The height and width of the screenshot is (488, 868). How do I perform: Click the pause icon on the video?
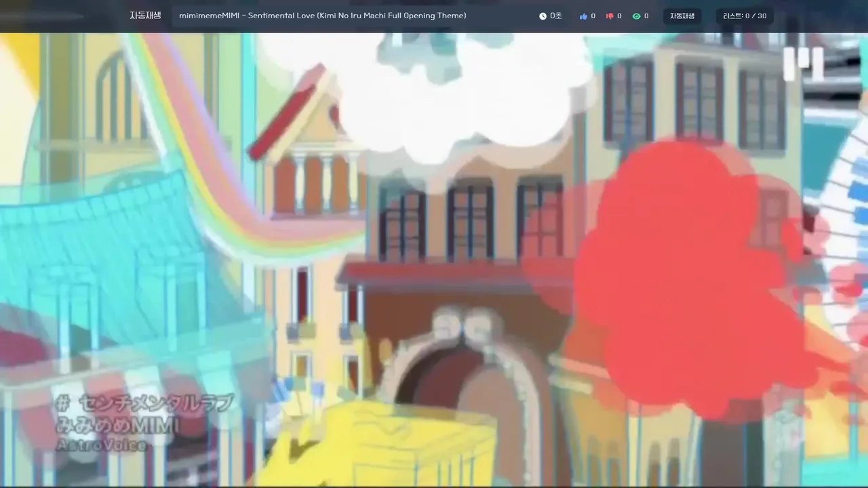point(804,64)
